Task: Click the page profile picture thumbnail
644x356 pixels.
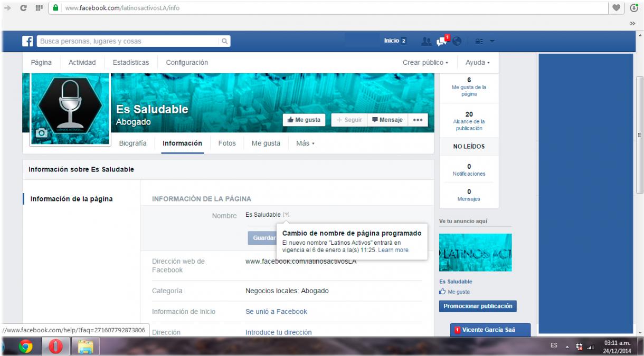Action: (70, 109)
